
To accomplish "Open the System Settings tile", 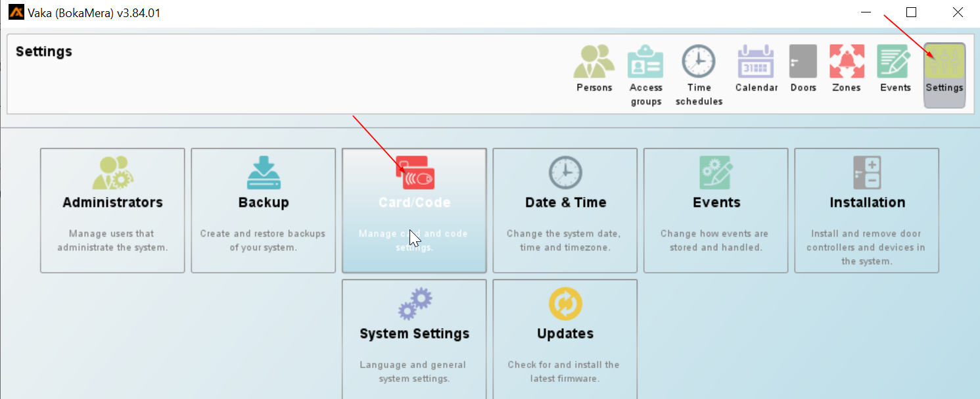I will 414,339.
